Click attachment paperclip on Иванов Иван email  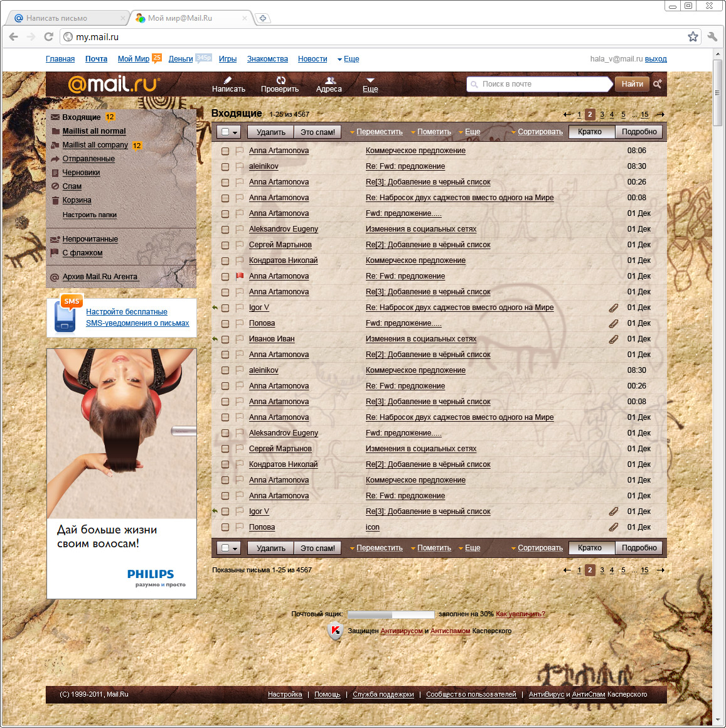coord(613,339)
